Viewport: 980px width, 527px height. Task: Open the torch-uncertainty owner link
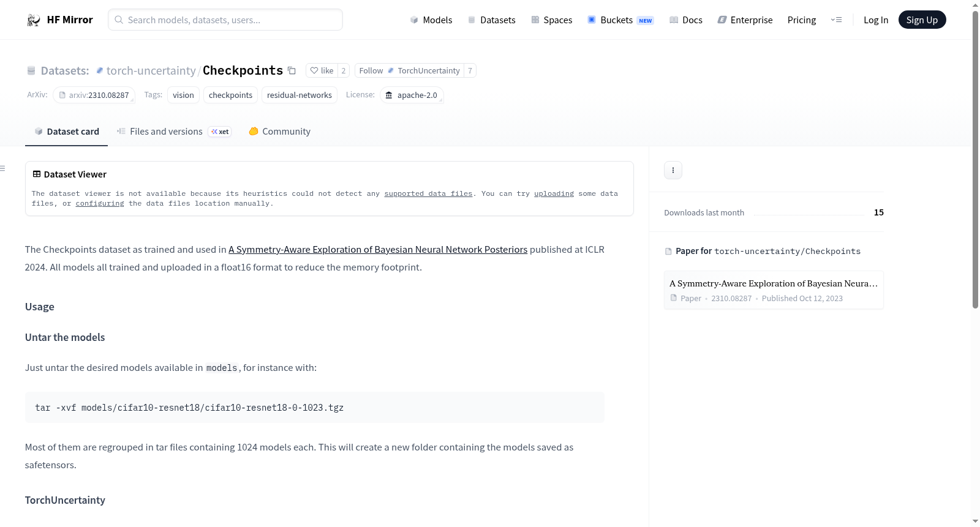point(151,71)
